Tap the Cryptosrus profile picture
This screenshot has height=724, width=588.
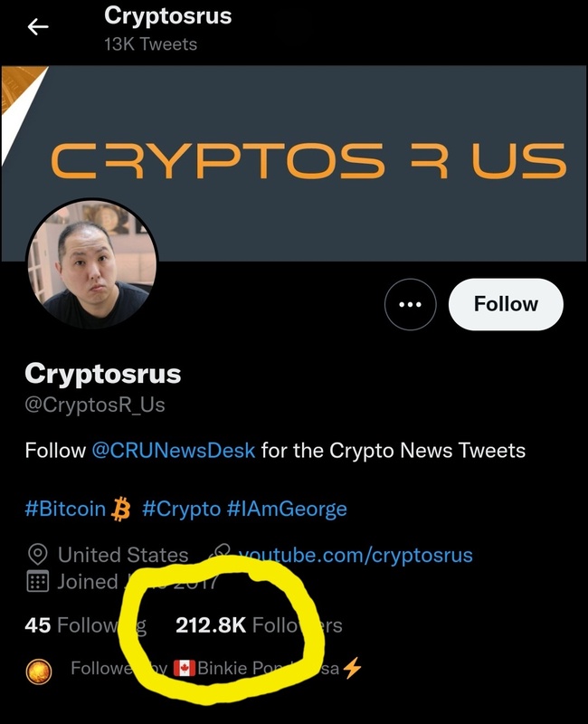92,264
